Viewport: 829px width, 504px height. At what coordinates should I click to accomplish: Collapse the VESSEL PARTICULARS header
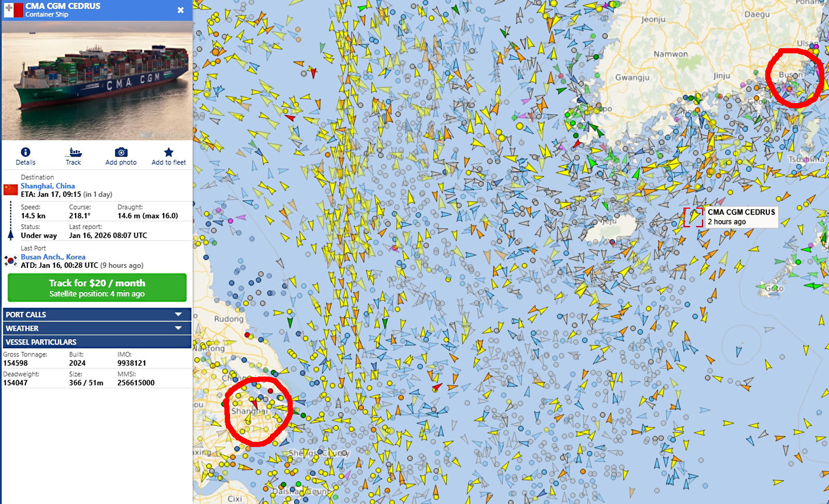click(97, 342)
